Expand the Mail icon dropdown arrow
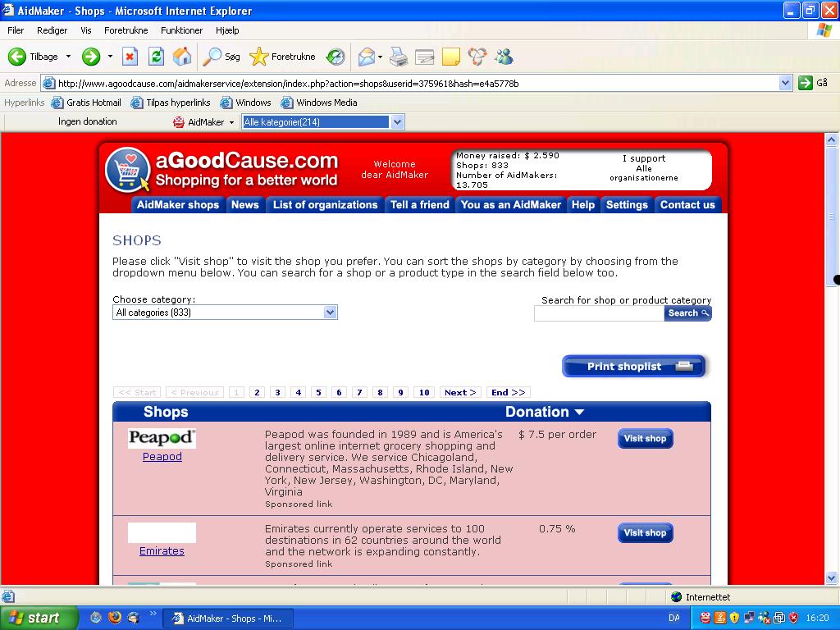 [x=380, y=57]
